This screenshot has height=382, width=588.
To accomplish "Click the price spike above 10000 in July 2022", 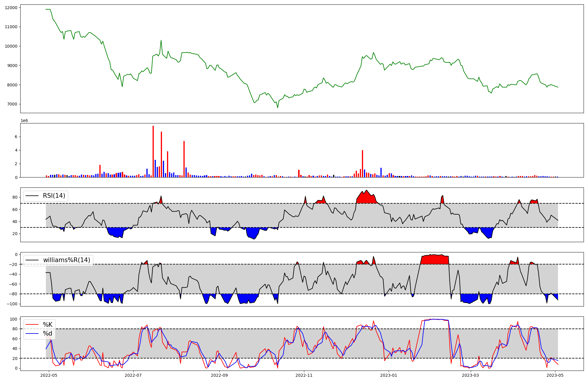I will (x=161, y=41).
